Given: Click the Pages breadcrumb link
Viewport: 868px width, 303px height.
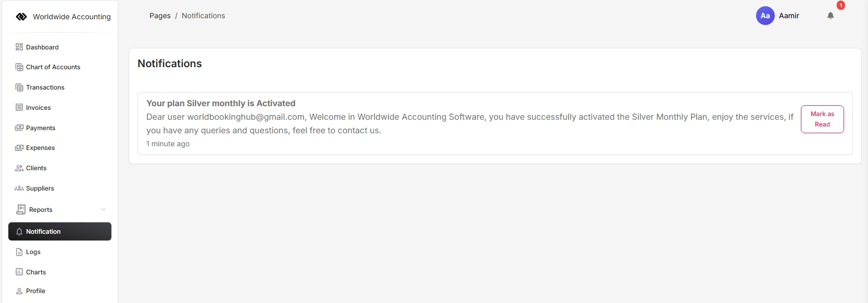Looking at the screenshot, I should point(160,16).
